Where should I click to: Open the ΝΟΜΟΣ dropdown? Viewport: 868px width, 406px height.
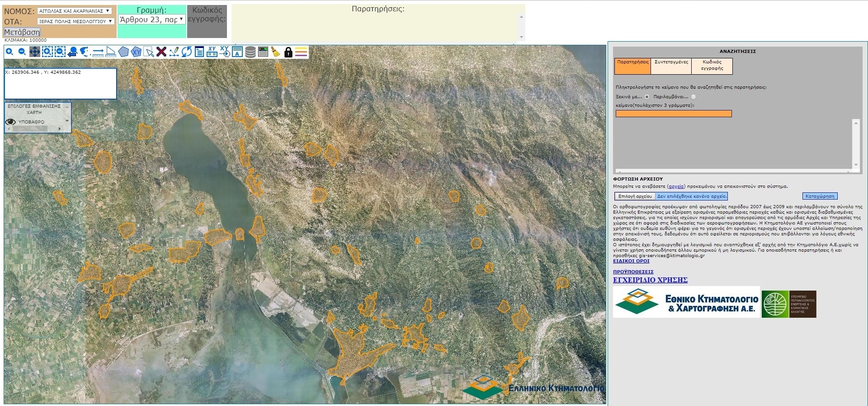75,11
